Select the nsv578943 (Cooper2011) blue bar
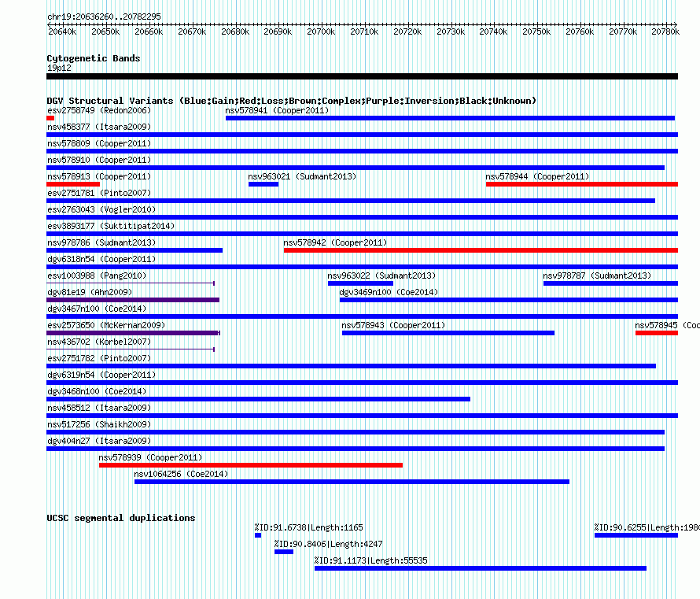The width and height of the screenshot is (700, 599). [448, 333]
